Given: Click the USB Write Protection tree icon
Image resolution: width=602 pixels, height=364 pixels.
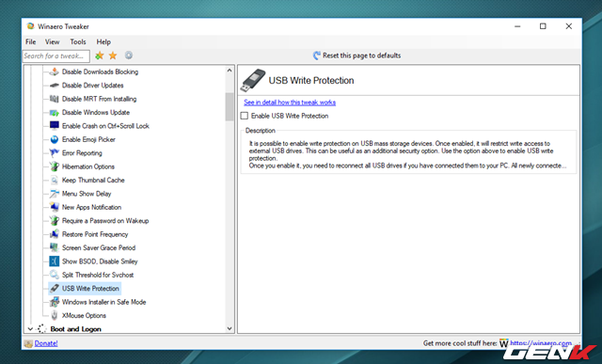Looking at the screenshot, I should click(x=55, y=289).
